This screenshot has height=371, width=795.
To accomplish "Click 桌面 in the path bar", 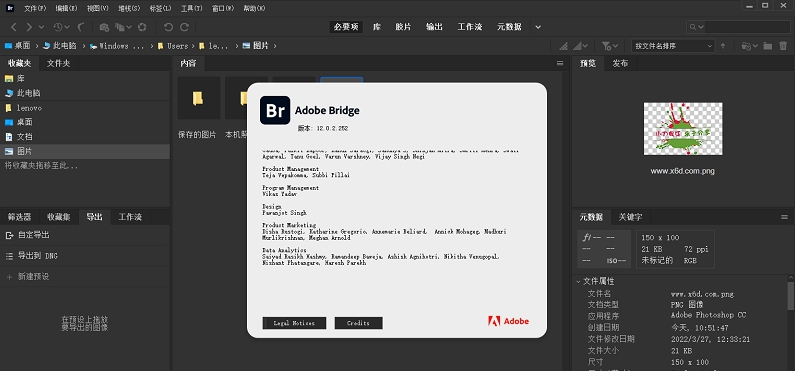I will click(22, 46).
